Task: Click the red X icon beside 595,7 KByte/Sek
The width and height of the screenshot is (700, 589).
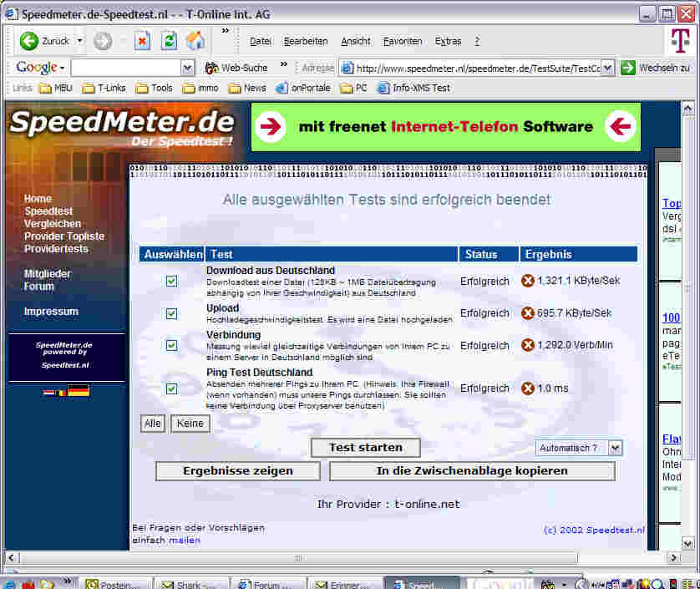Action: (528, 313)
